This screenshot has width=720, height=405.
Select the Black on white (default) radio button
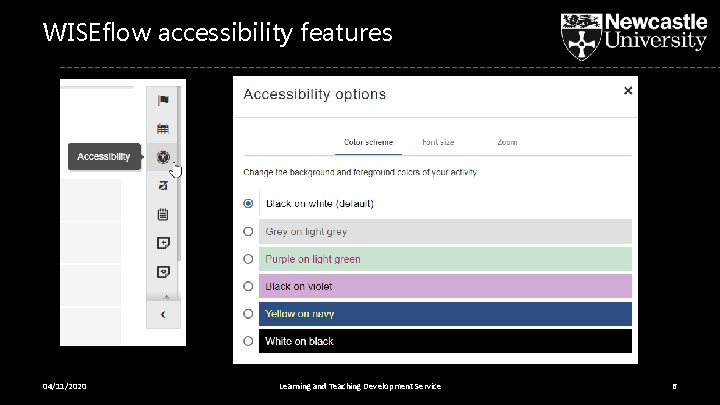tap(248, 203)
